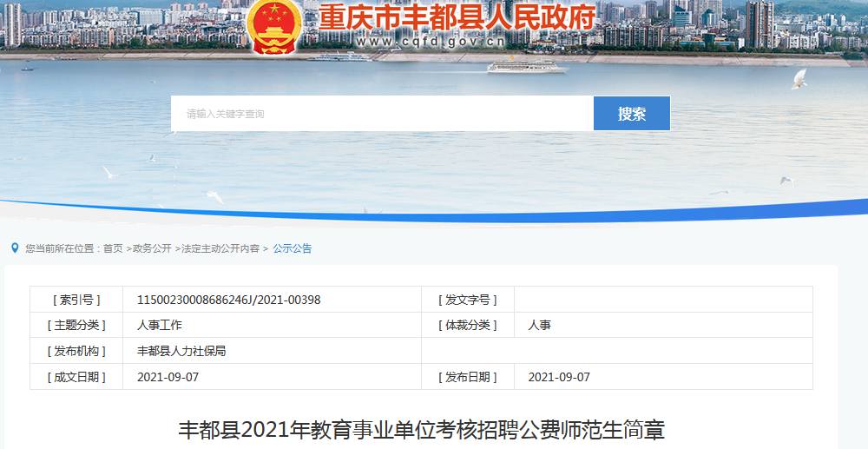The width and height of the screenshot is (868, 449).
Task: Click the 体裁分类 label cell
Action: tap(468, 325)
